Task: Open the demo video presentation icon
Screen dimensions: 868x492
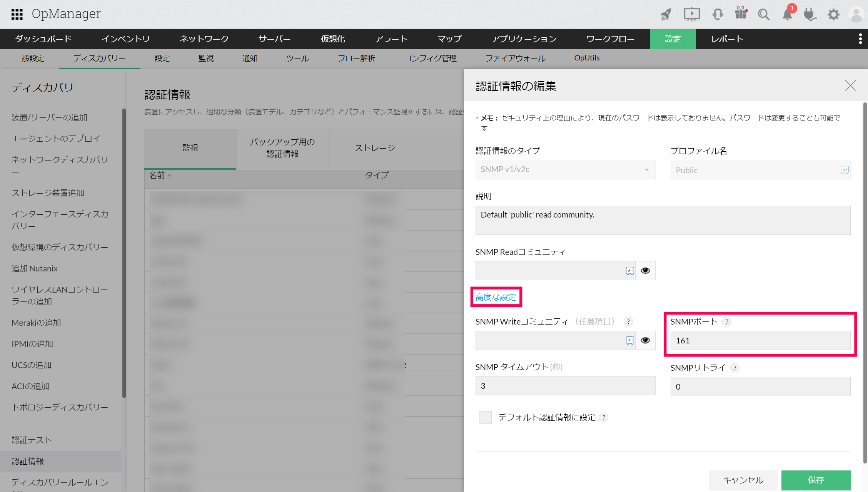Action: click(x=691, y=14)
